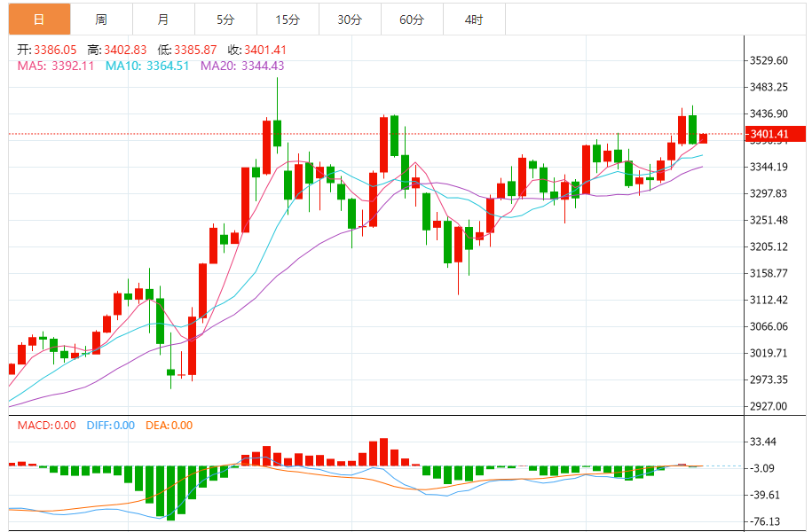Click the MA5 value 3392.11

click(73, 66)
